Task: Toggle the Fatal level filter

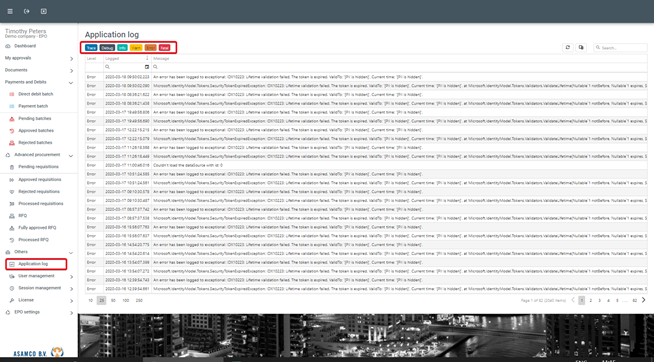Action: pos(164,48)
